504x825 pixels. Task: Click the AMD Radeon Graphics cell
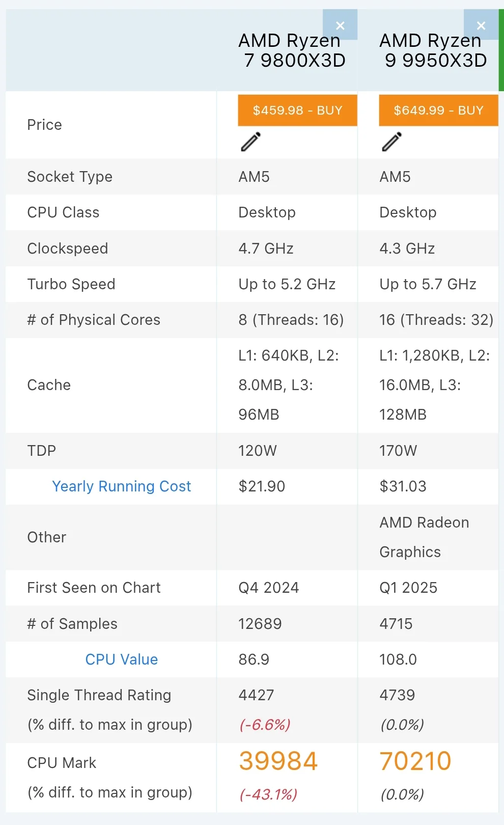pyautogui.click(x=424, y=537)
